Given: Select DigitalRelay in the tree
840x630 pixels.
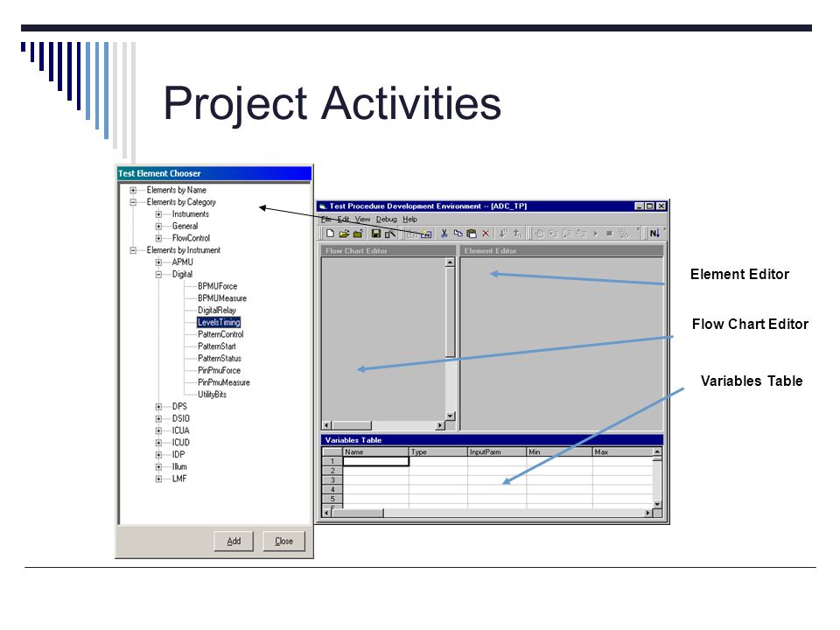Looking at the screenshot, I should pyautogui.click(x=217, y=310).
